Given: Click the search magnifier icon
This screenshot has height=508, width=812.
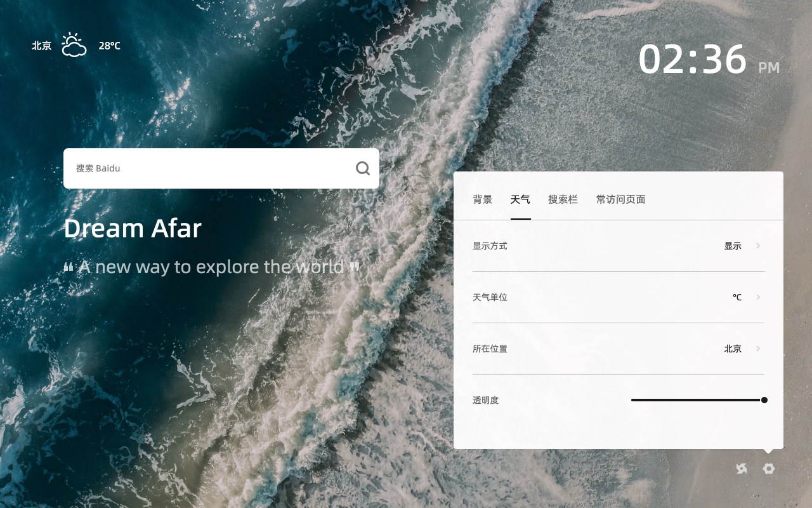Looking at the screenshot, I should click(x=363, y=168).
